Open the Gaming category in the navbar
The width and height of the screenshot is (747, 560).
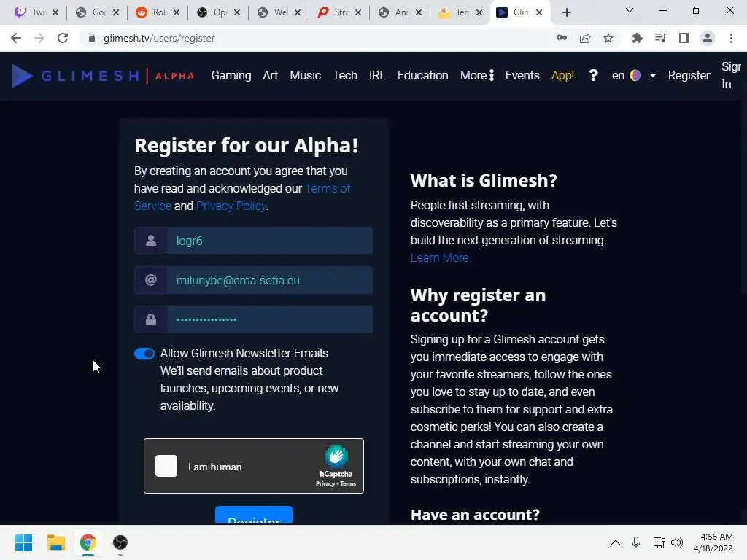[x=231, y=75]
